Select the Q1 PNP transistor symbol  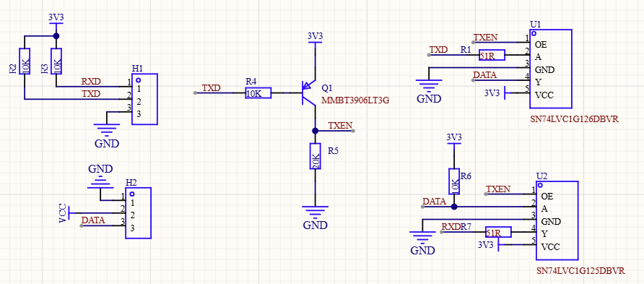(x=308, y=93)
